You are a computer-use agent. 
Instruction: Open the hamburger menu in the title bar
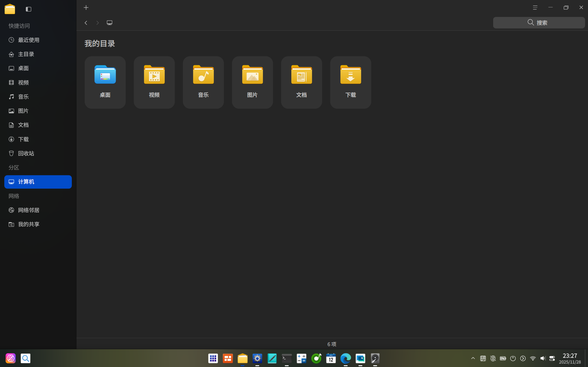[535, 8]
